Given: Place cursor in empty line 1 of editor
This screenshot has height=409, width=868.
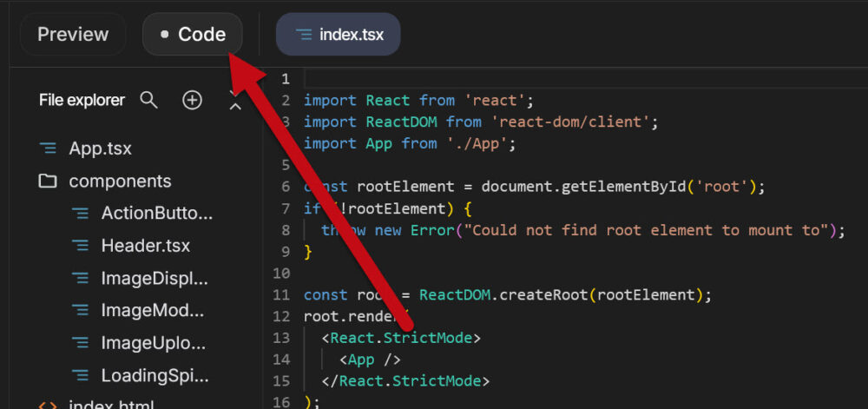Looking at the screenshot, I should (x=521, y=80).
